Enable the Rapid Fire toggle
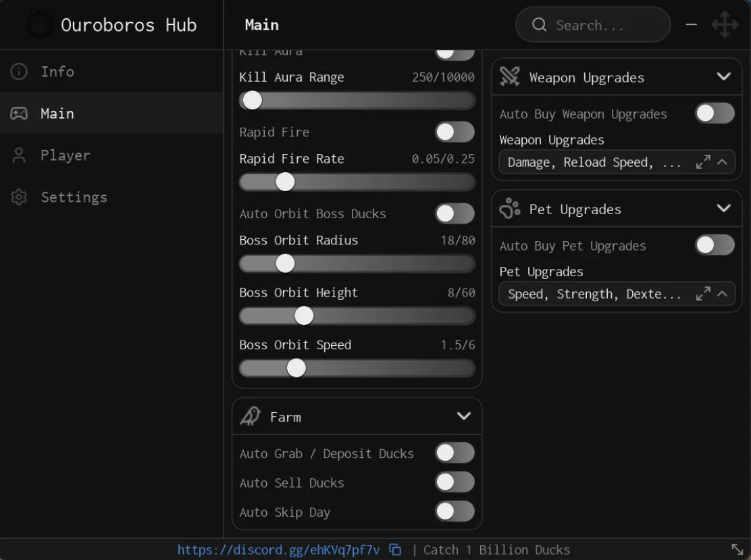 click(455, 132)
